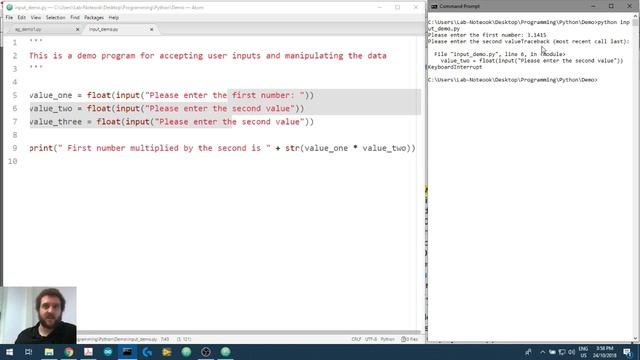Minimize the Command Prompt window

click(x=593, y=6)
